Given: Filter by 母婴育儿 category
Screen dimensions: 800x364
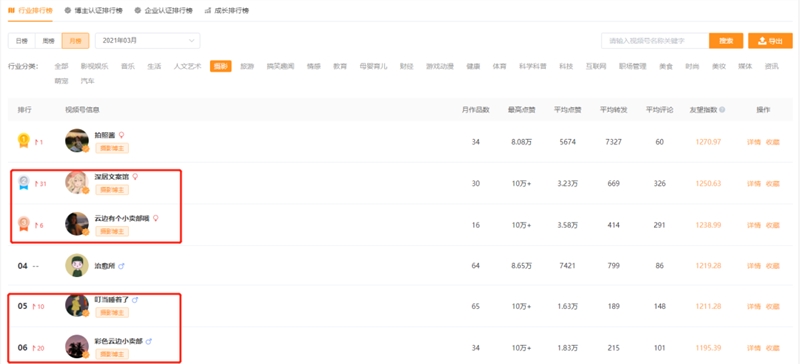Looking at the screenshot, I should pos(373,66).
